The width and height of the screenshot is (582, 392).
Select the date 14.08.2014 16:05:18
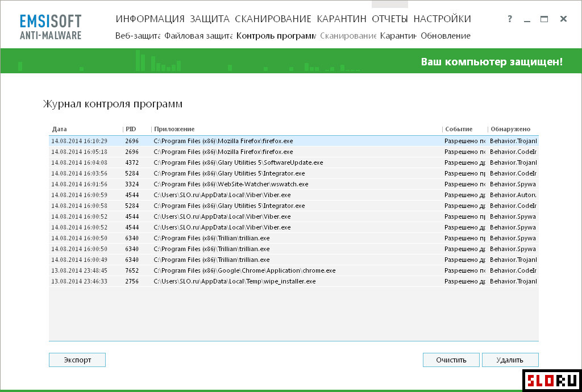(79, 152)
